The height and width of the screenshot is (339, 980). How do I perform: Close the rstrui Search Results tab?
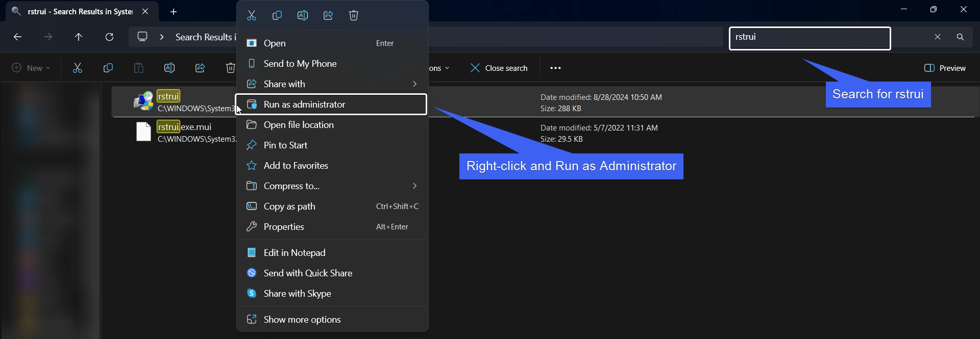click(x=145, y=11)
